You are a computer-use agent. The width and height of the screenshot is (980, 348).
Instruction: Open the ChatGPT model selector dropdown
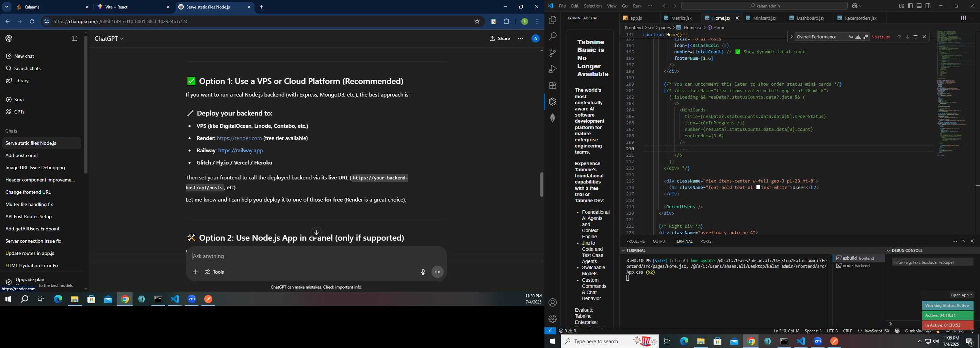tap(109, 39)
